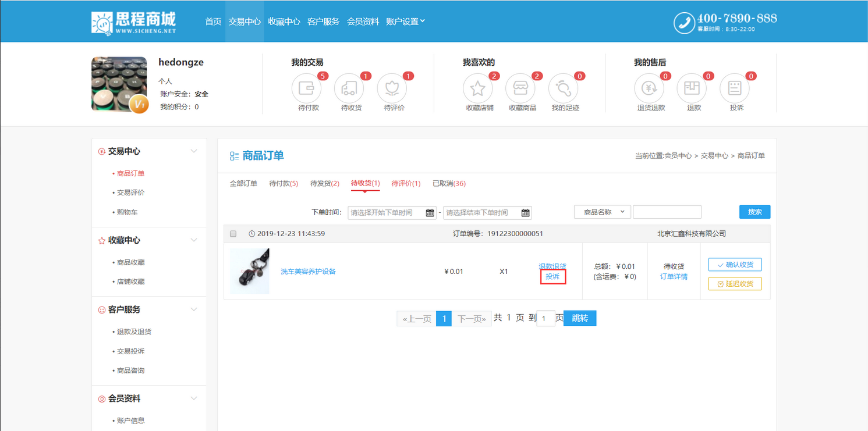Screen dimensions: 868x431
Task: Open 收藏中心 in top navigation
Action: pyautogui.click(x=284, y=22)
